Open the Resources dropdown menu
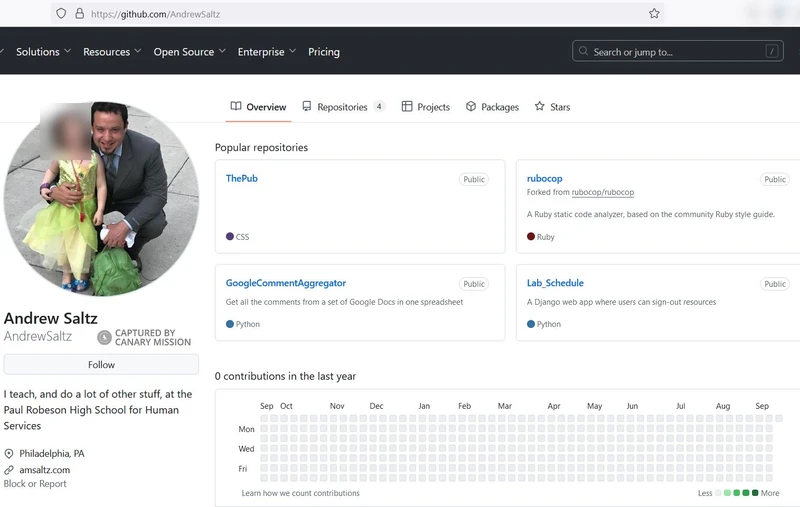Screen dimensions: 800x507 112,52
